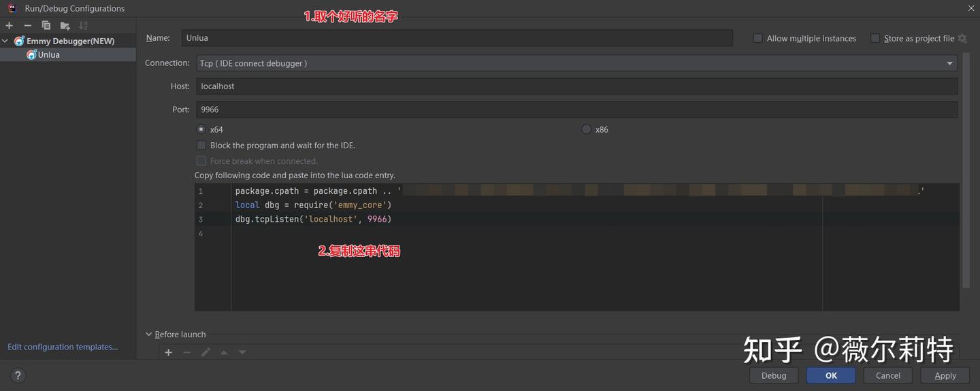Image resolution: width=980 pixels, height=391 pixels.
Task: Collapse the Emmy Debugger(NEW) tree node
Action: coord(5,41)
